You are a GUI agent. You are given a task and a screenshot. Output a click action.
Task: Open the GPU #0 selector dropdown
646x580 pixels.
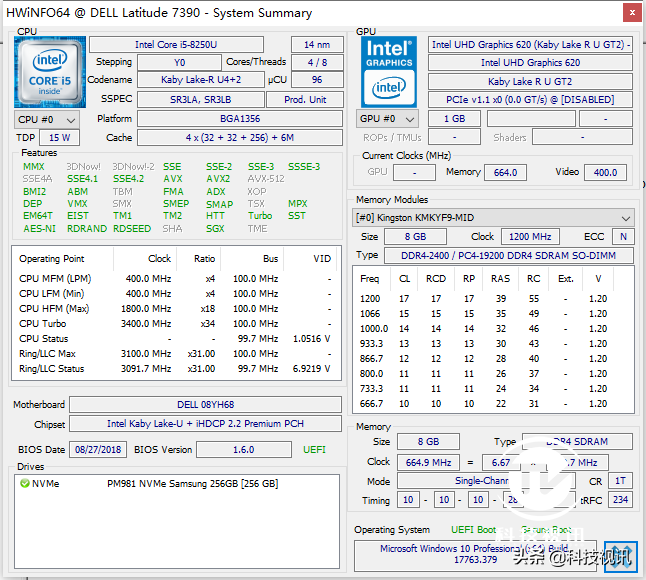click(x=389, y=119)
